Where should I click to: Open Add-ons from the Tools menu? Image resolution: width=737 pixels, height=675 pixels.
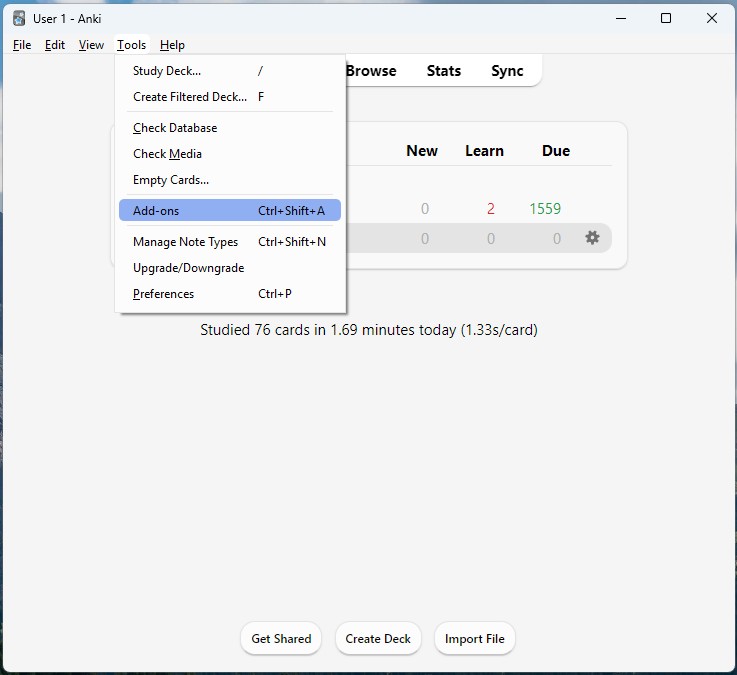click(230, 211)
